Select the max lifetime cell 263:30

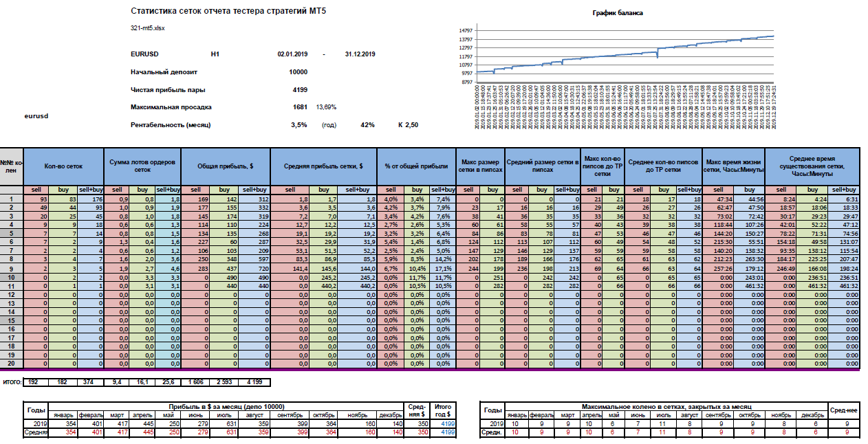point(749,258)
